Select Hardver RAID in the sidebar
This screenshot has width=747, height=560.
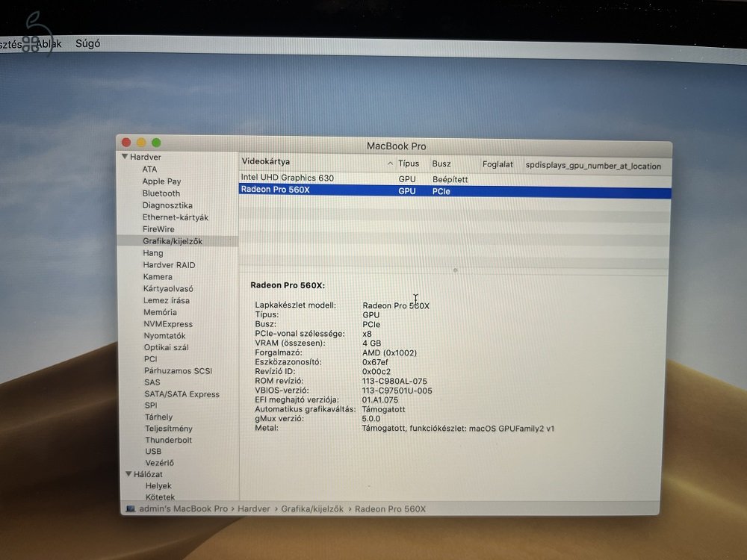169,265
